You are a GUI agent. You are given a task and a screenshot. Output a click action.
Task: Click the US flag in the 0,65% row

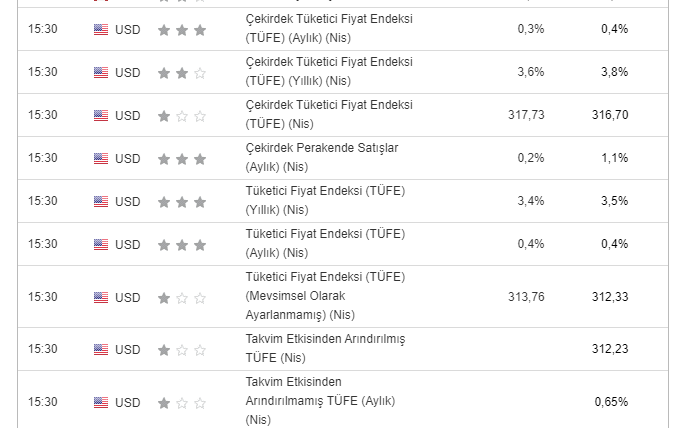point(100,402)
